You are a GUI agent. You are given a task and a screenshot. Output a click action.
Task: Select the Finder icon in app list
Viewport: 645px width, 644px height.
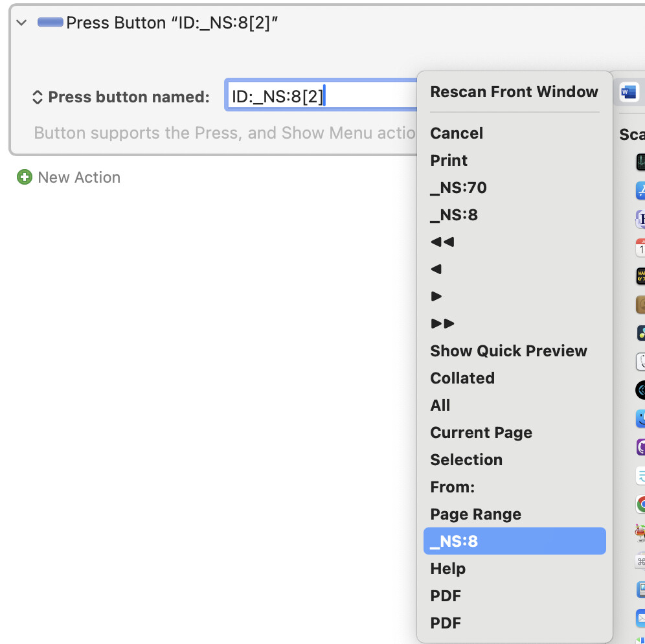coord(640,419)
